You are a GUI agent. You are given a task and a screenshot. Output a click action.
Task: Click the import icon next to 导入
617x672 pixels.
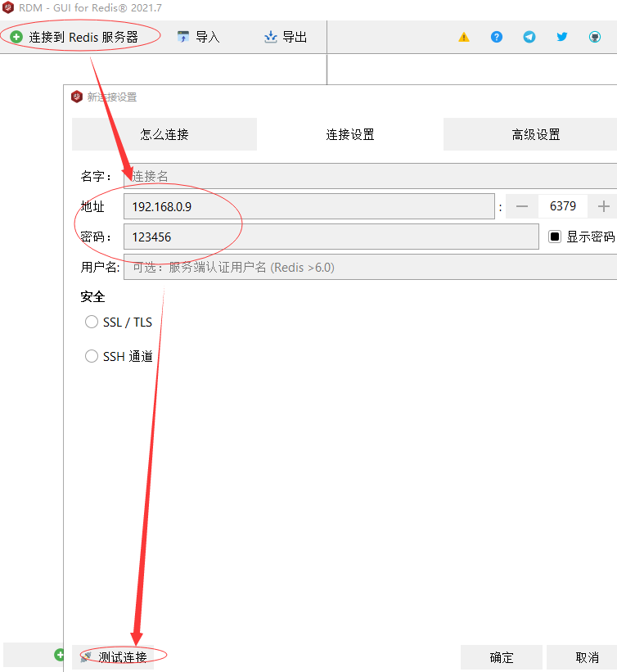click(x=183, y=37)
